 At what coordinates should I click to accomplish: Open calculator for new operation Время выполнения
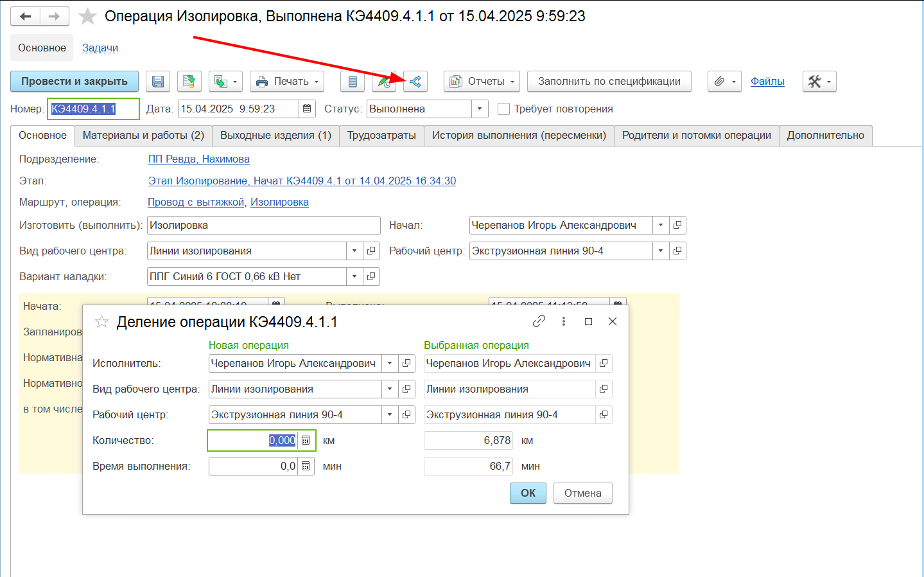pyautogui.click(x=306, y=466)
